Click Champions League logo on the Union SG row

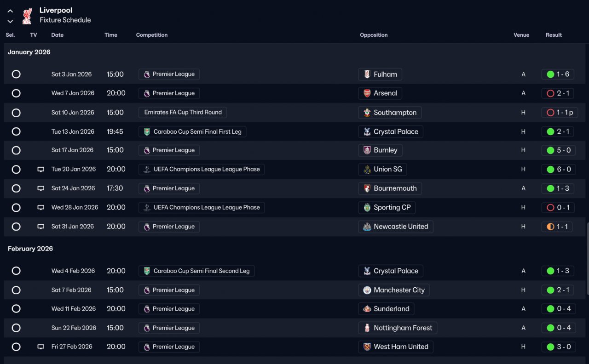click(147, 170)
